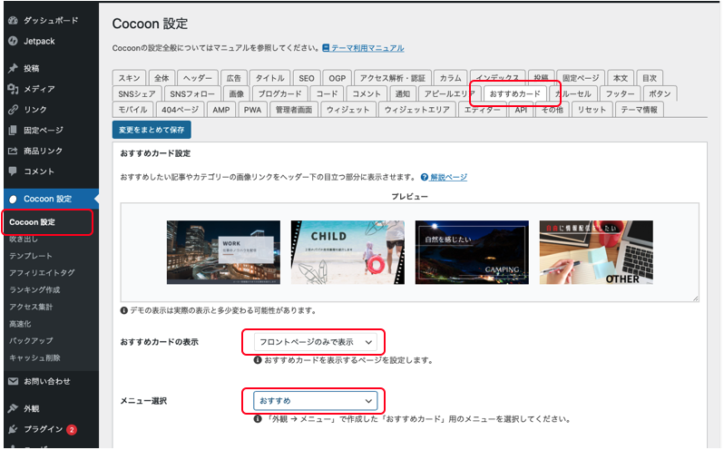
Task: Select the おすすめカード tab
Action: click(515, 94)
